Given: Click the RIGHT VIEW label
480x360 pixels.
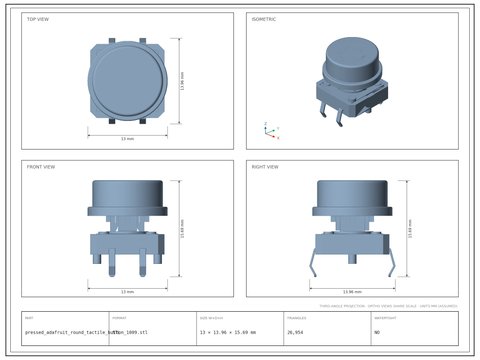Looking at the screenshot, I should click(265, 167).
